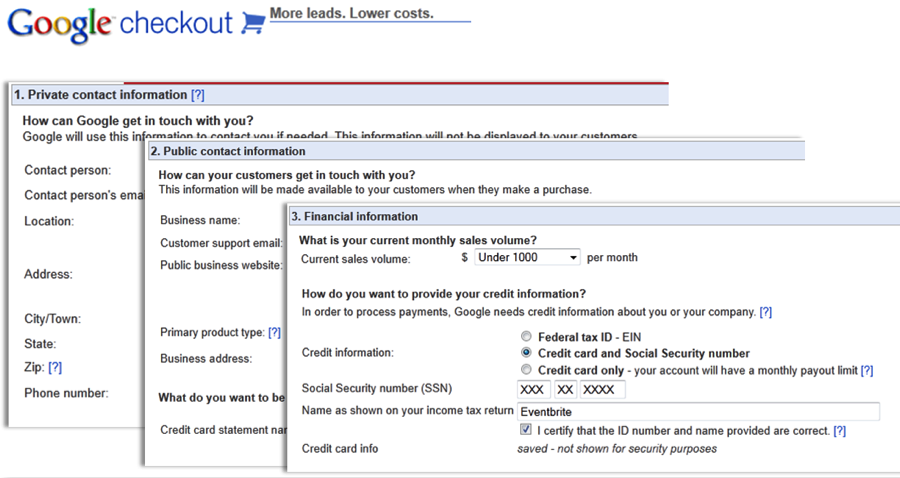Open help next to certification checkbox
900x478 pixels.
point(840,431)
